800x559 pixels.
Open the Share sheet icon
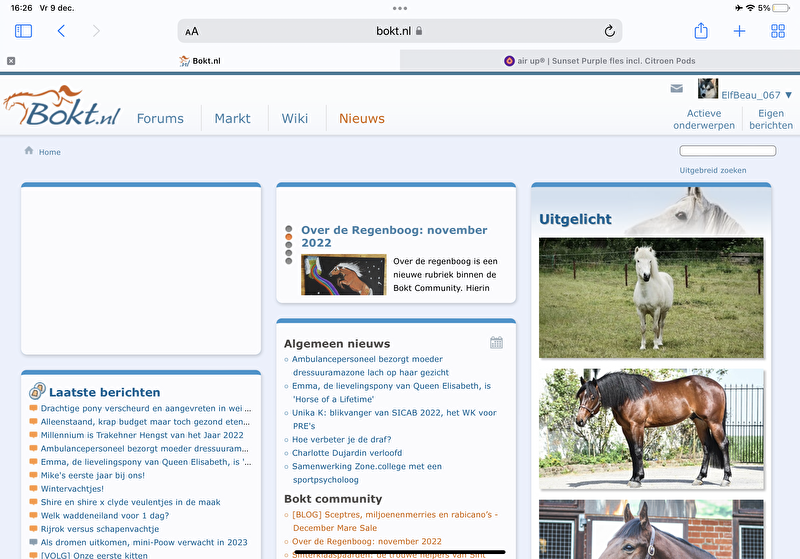pos(701,31)
